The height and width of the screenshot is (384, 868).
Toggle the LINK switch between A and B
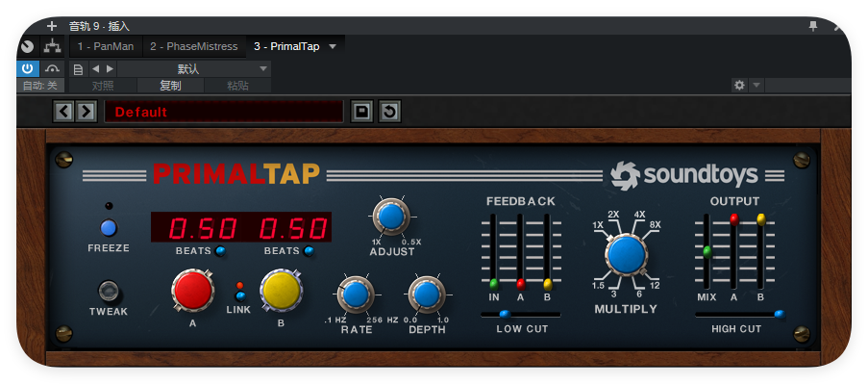[x=240, y=295]
